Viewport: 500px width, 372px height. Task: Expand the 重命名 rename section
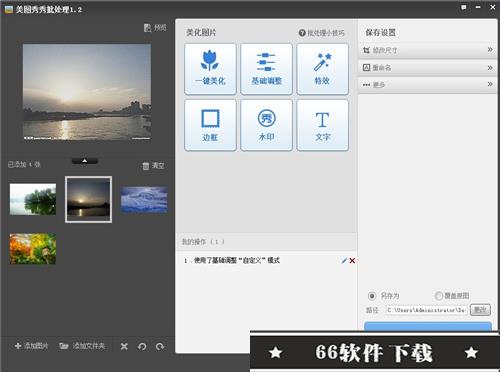(x=428, y=68)
